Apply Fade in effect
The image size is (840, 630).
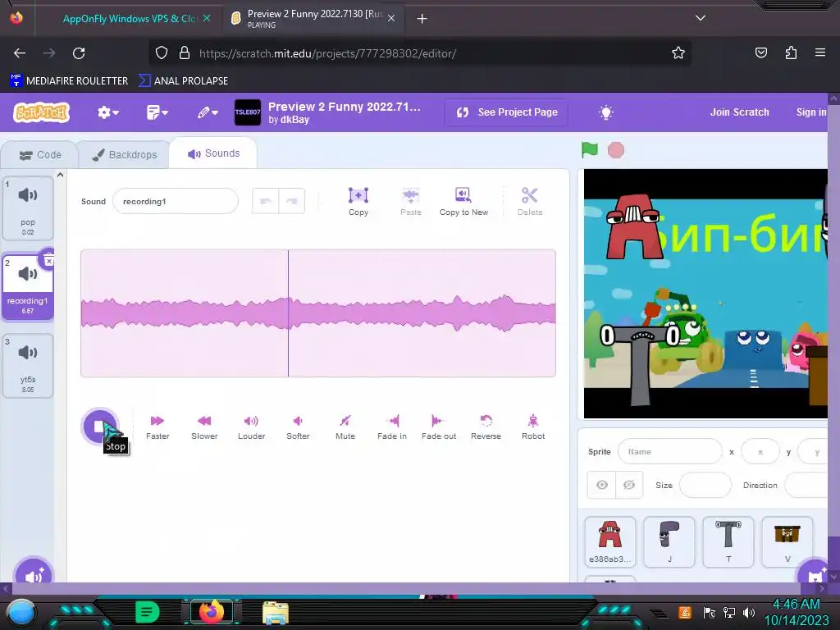pyautogui.click(x=391, y=427)
